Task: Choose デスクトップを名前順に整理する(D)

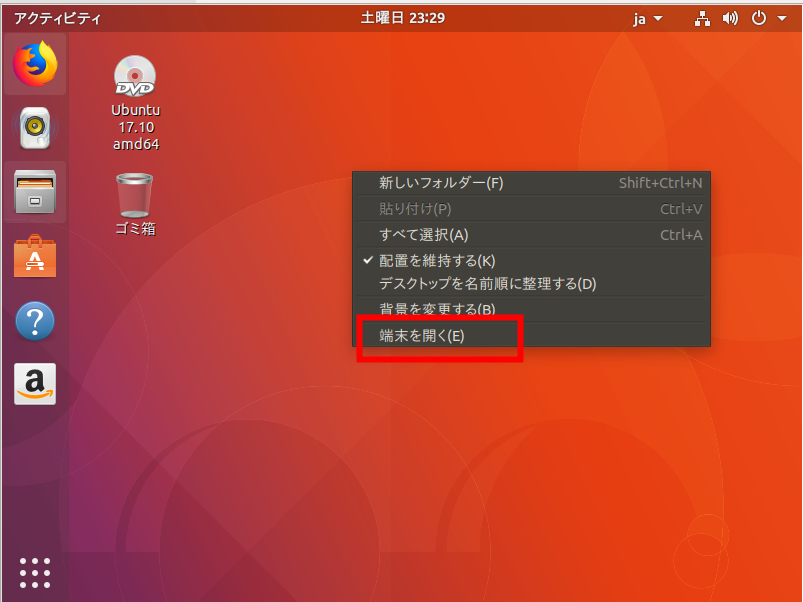Action: coord(531,284)
